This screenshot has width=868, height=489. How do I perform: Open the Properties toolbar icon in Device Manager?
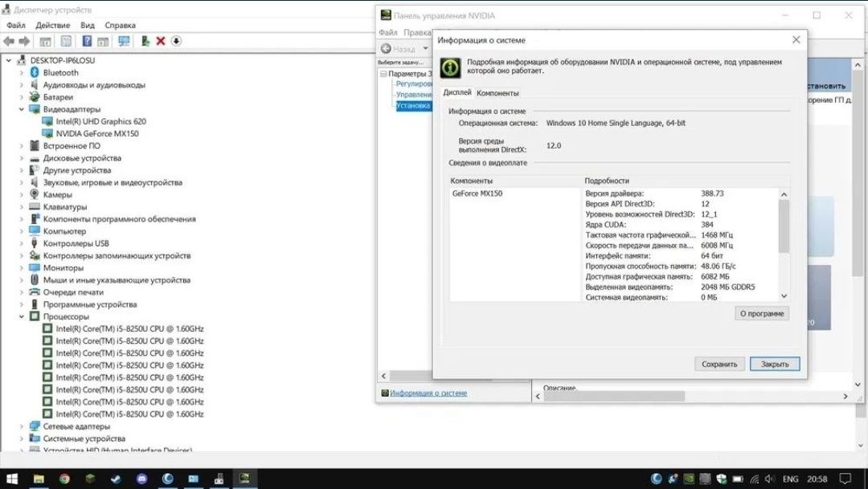click(66, 41)
